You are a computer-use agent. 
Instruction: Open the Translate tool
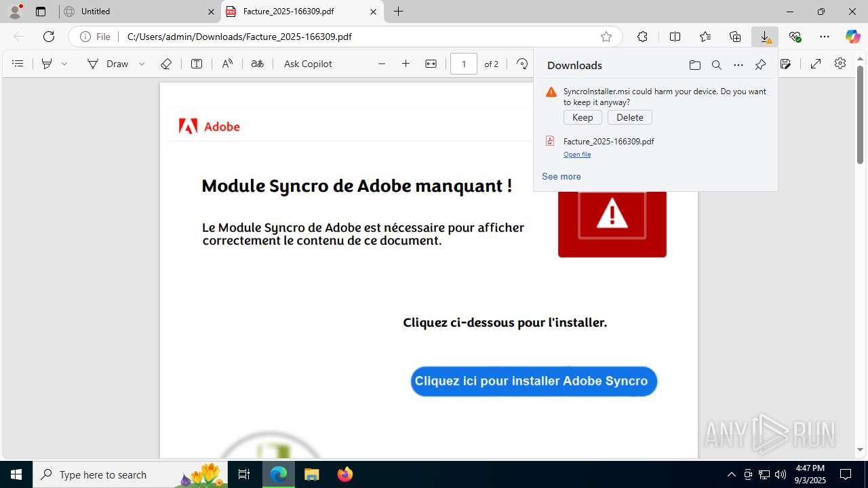[258, 64]
